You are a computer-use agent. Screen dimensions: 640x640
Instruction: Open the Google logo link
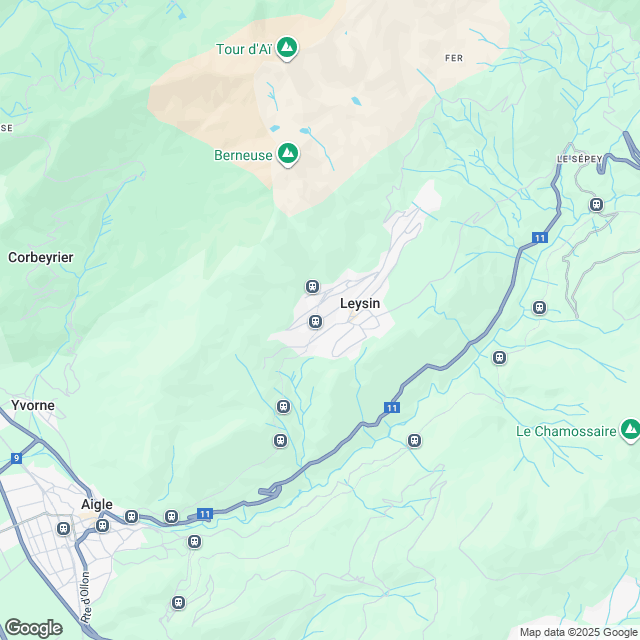point(33,628)
